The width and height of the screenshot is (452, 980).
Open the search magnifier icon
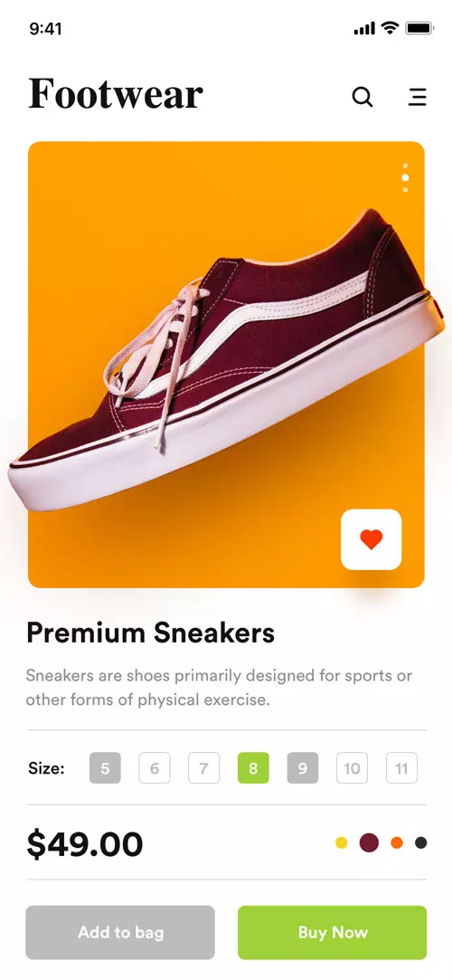tap(363, 97)
